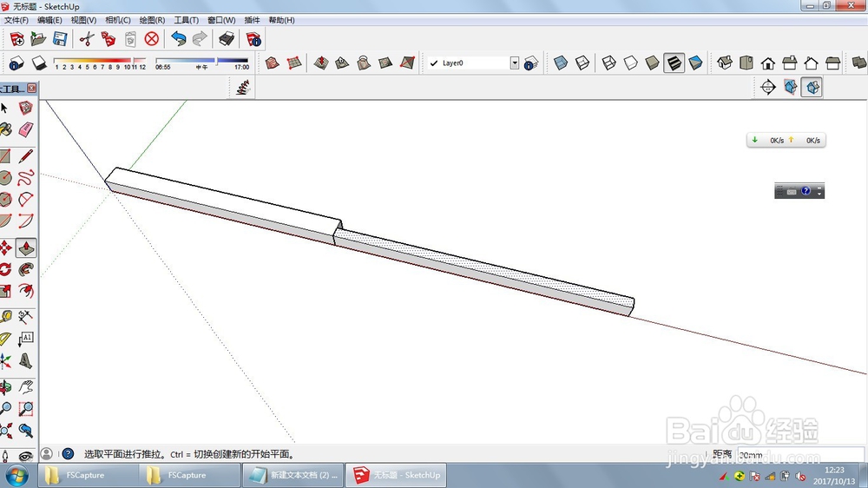Open Model Info from the top toolbar
Image resolution: width=868 pixels, height=488 pixels.
click(x=253, y=39)
